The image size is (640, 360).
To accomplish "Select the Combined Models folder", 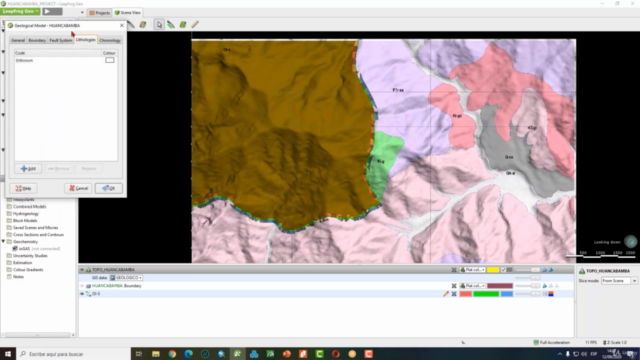I will coord(29,207).
